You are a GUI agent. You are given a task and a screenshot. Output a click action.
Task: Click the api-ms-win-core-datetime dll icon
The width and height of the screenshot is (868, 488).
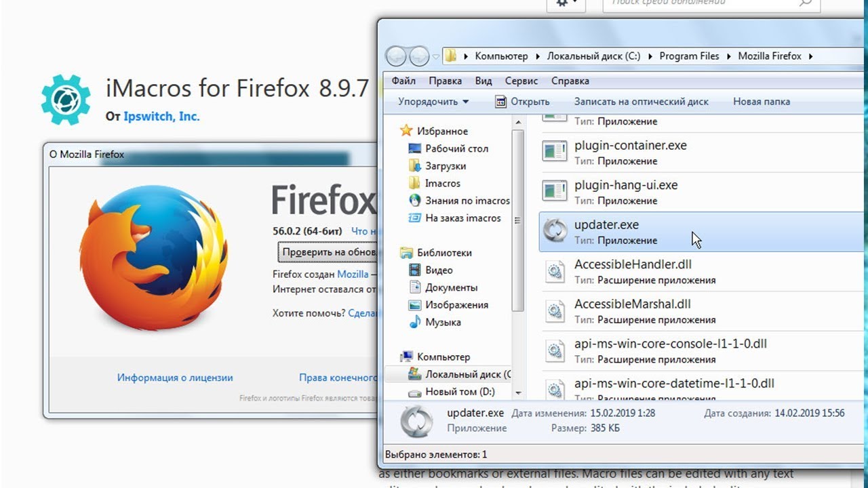[555, 388]
